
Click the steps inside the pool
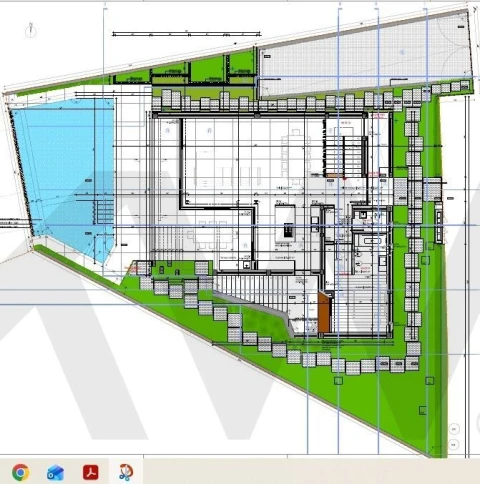pyautogui.click(x=105, y=212)
